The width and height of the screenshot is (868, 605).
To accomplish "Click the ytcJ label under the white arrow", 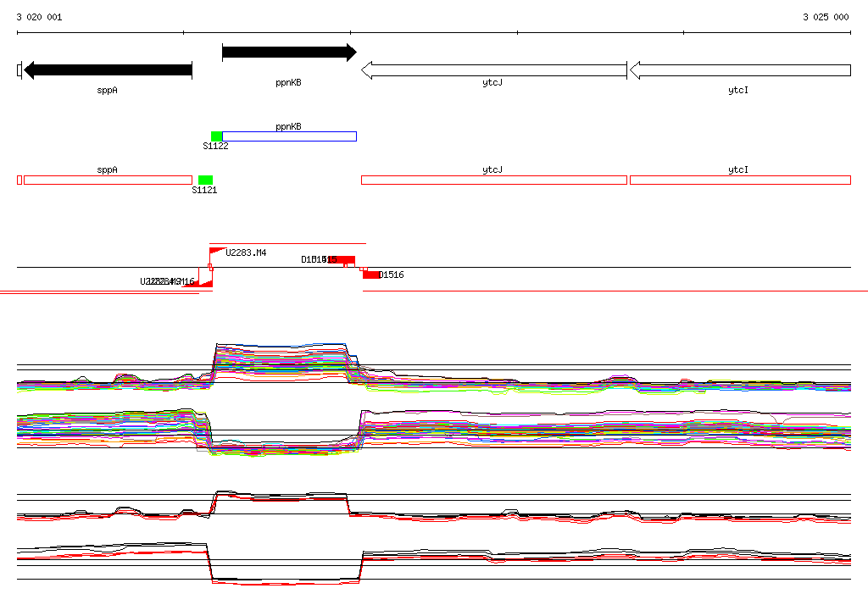I will (x=492, y=82).
